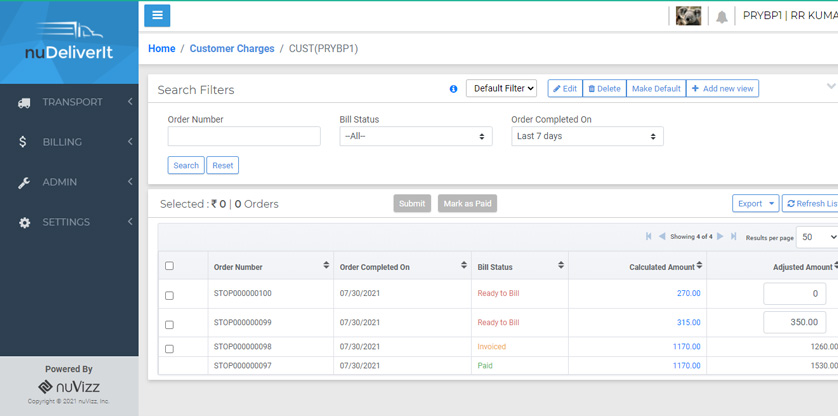
Task: Sort by Order Number column arrows
Action: coord(326,265)
